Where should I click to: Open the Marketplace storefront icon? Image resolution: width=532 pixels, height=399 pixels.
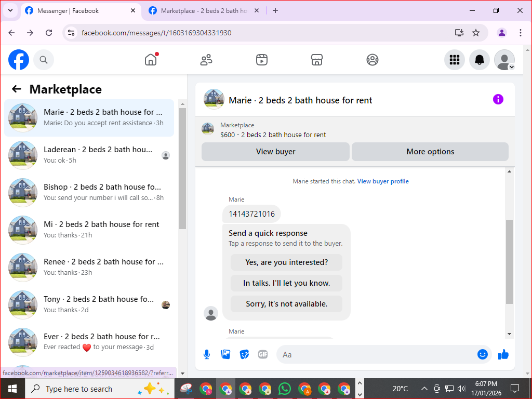[x=317, y=60]
